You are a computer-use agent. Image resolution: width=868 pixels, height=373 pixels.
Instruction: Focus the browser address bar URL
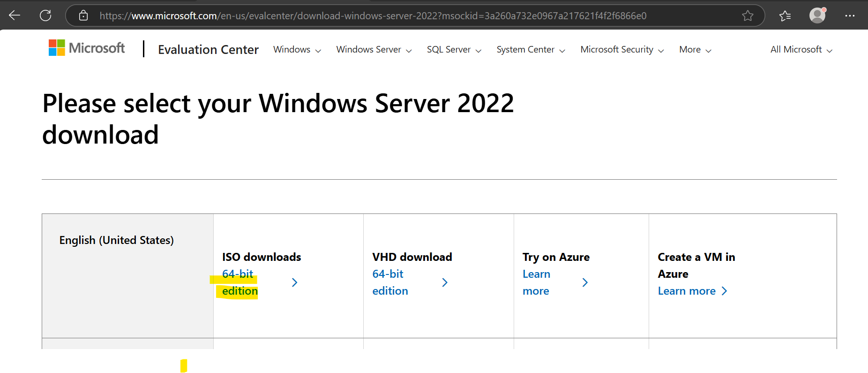pyautogui.click(x=373, y=16)
